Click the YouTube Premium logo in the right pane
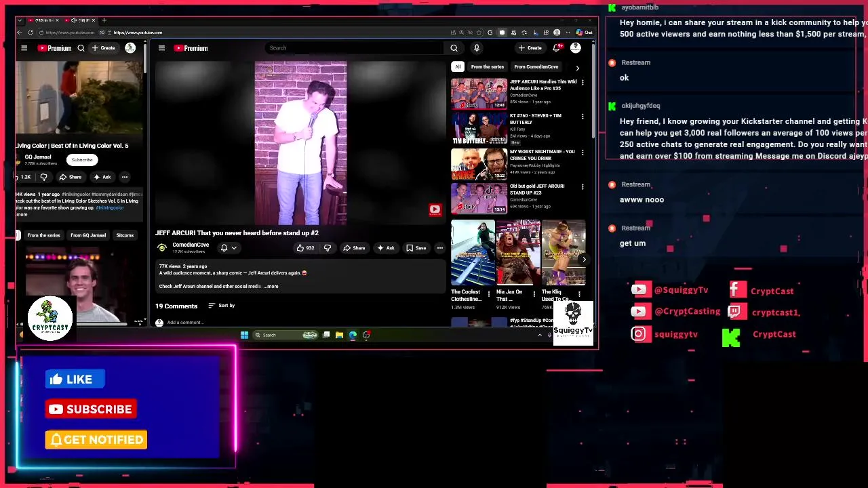The image size is (868, 488). pos(191,48)
